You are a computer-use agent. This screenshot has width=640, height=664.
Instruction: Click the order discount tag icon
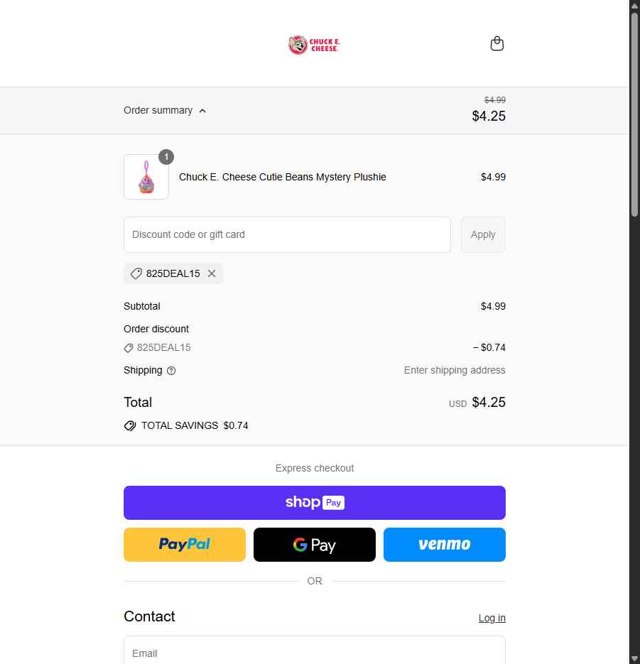[128, 348]
